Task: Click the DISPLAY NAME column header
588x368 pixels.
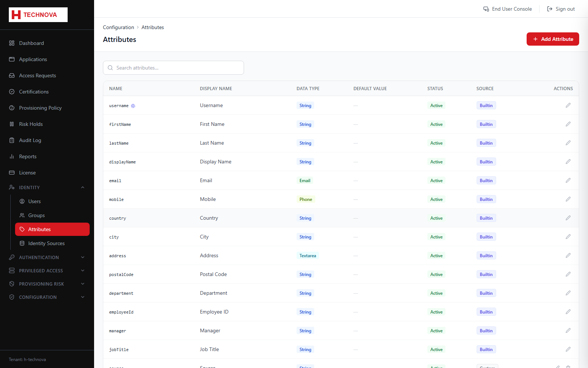Action: pos(216,89)
